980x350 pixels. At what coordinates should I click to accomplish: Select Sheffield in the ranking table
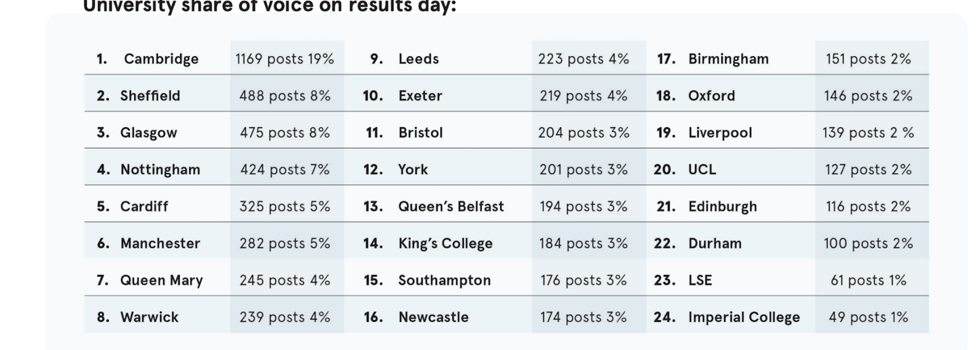(150, 95)
